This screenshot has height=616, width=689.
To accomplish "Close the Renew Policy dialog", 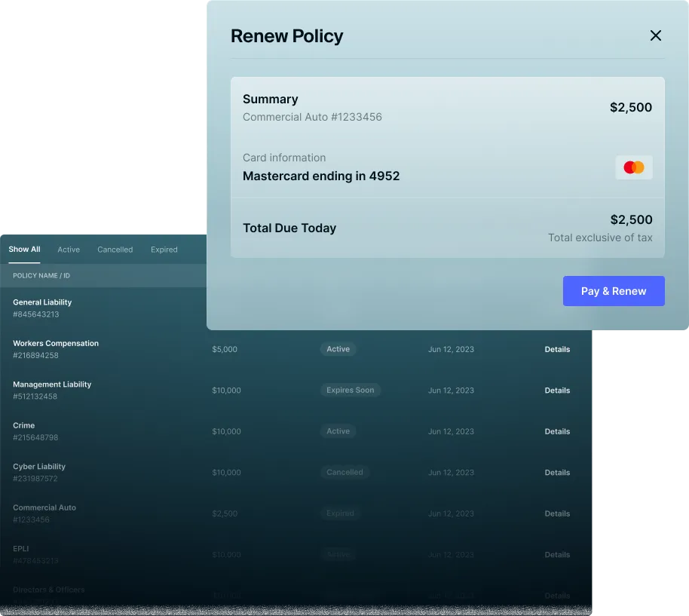I will pyautogui.click(x=655, y=35).
